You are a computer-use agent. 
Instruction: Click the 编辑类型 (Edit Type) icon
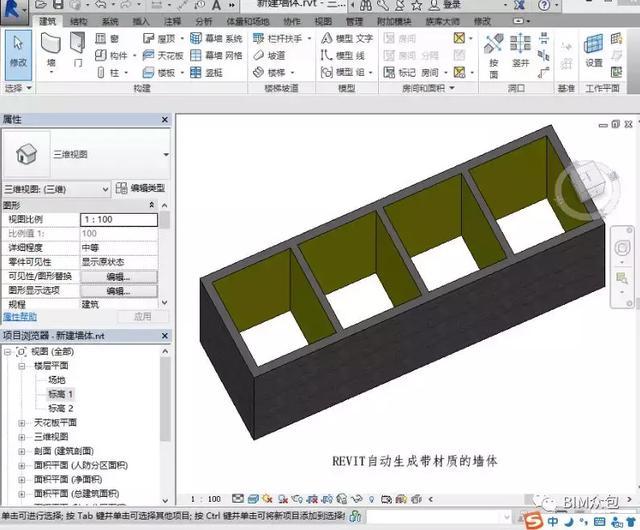point(140,188)
